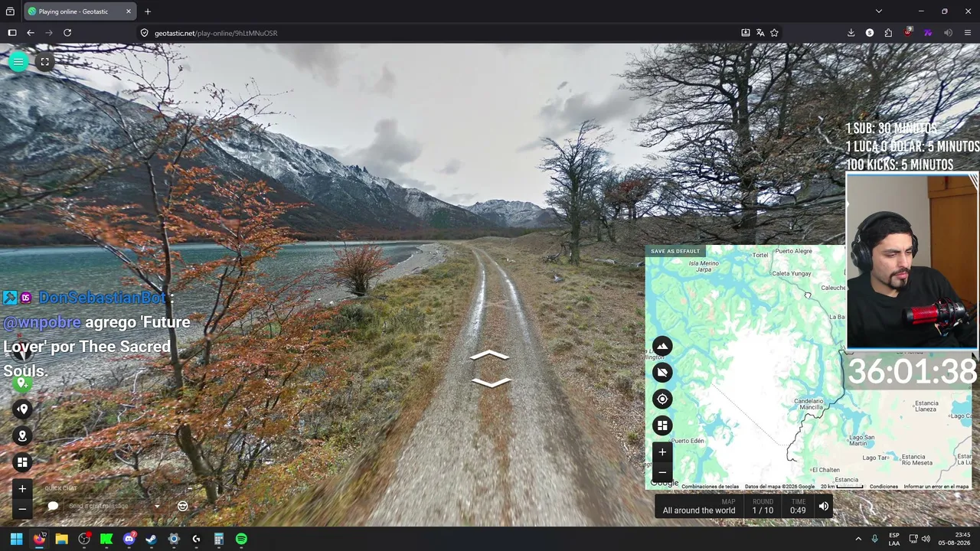Click Puerto Edén on the map
Viewport: 980px width, 551px height.
687,441
